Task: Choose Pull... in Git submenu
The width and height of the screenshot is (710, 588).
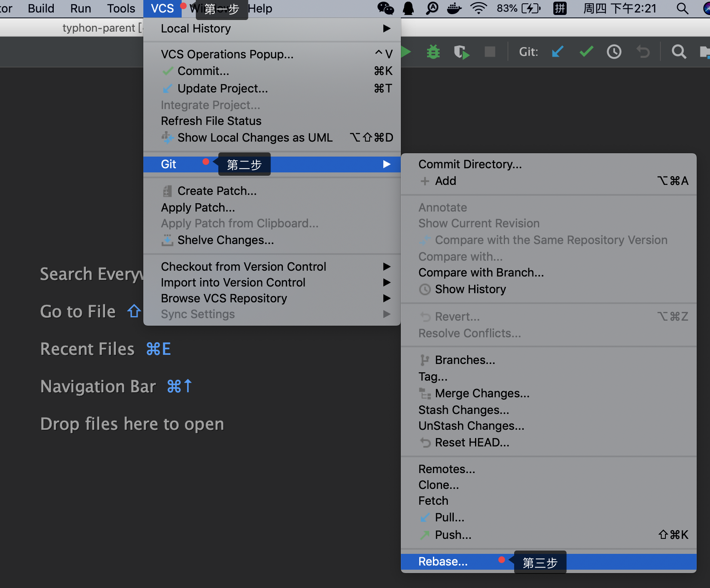Action: tap(549, 517)
